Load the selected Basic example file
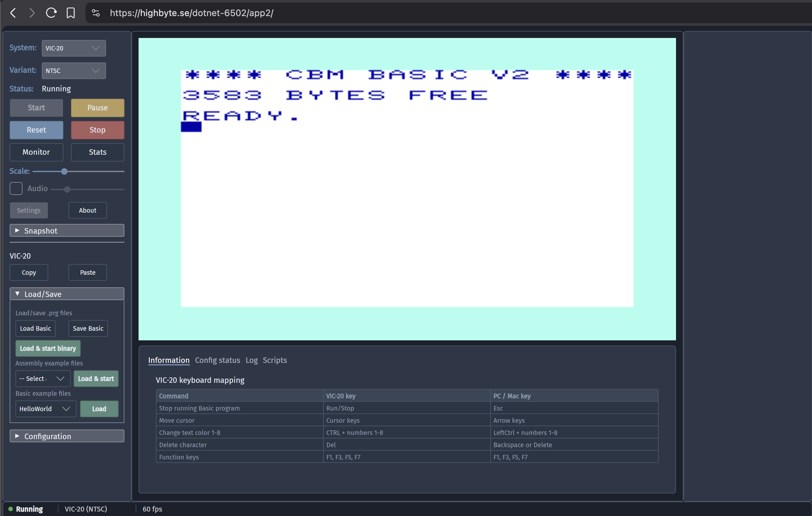This screenshot has width=812, height=516. pyautogui.click(x=99, y=409)
